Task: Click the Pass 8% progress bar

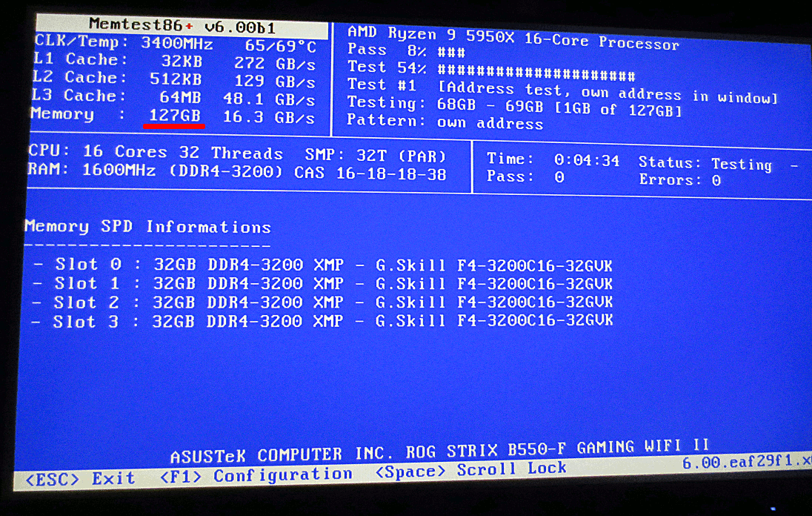Action: coord(451,52)
